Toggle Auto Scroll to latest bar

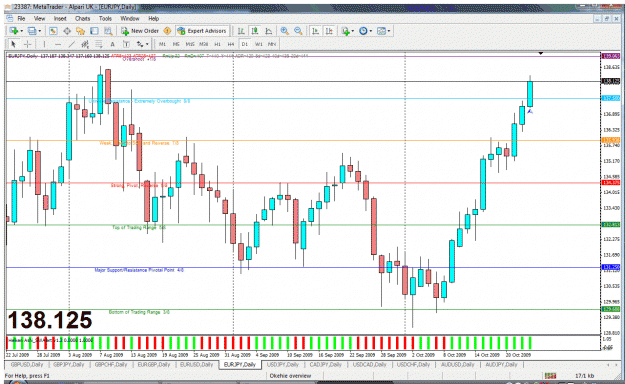click(315, 31)
